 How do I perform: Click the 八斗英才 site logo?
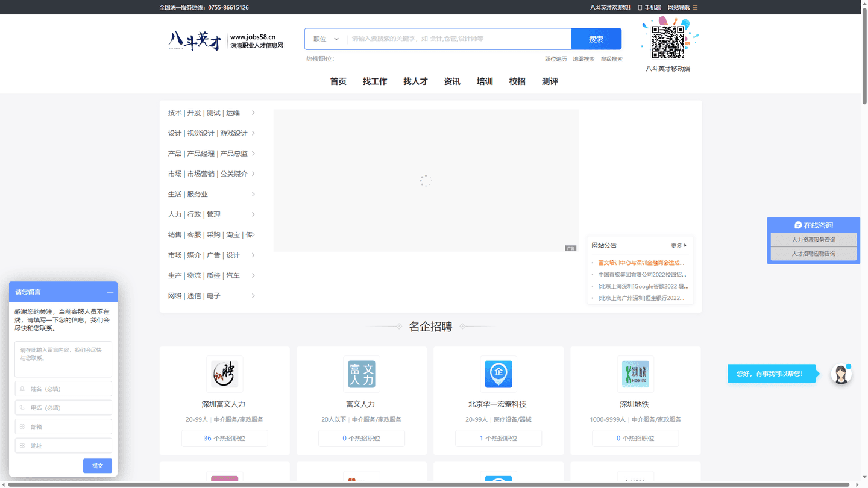[226, 41]
